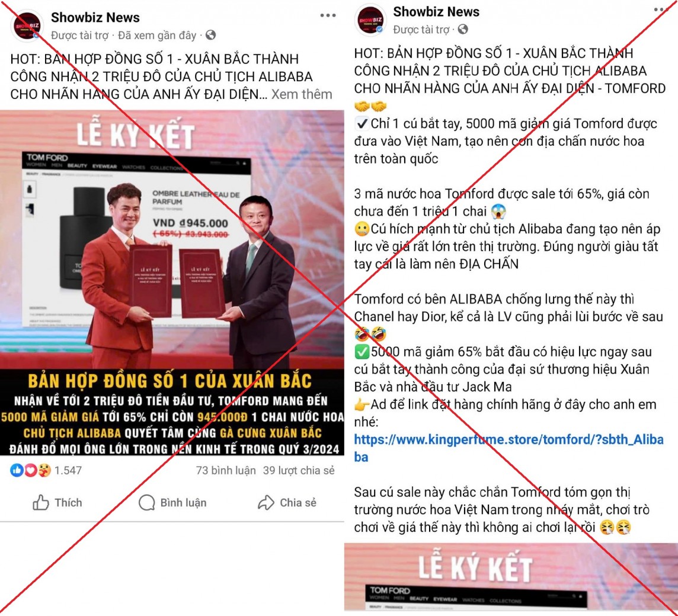View the 73 bình luận comments

pos(226,470)
